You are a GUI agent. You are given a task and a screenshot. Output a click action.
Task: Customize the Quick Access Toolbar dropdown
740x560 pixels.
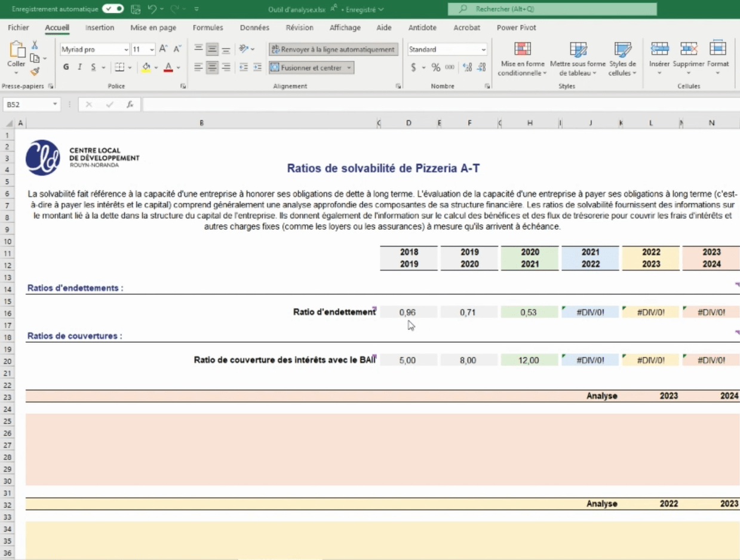[x=197, y=9]
